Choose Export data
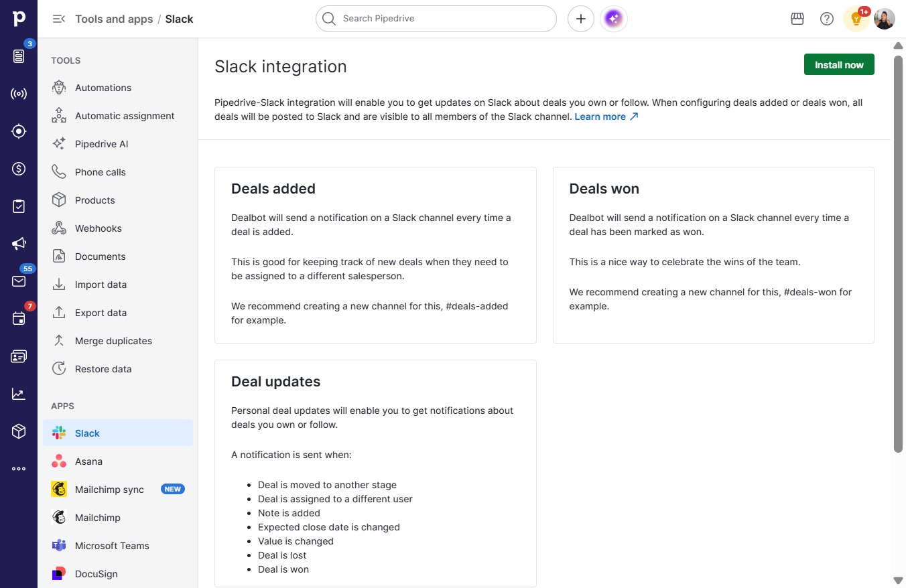This screenshot has height=588, width=906. pyautogui.click(x=118, y=313)
